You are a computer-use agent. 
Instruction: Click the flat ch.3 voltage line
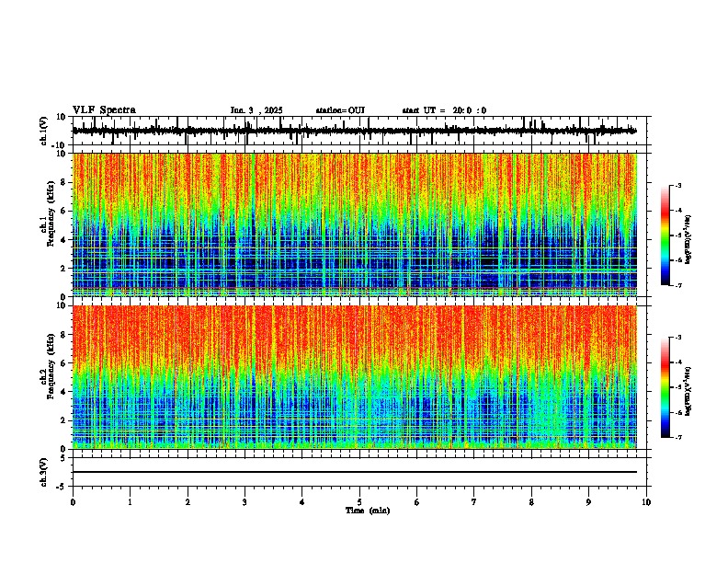pos(355,472)
